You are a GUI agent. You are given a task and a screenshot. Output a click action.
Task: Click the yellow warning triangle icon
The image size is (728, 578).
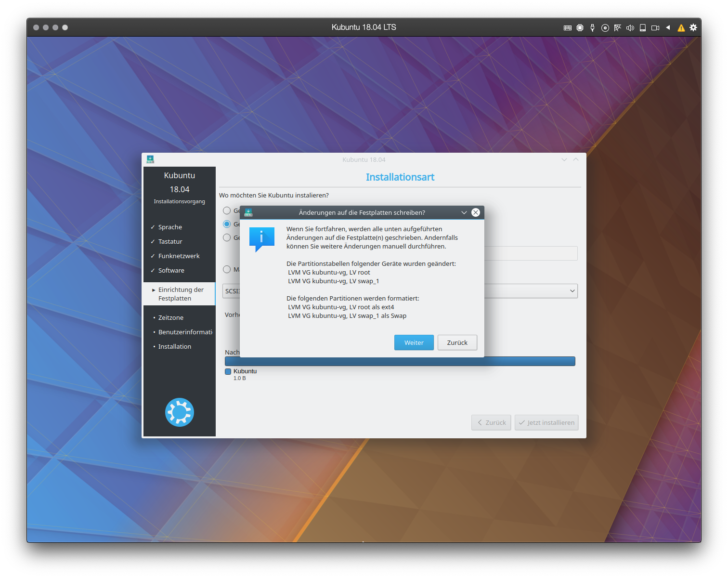coord(681,28)
